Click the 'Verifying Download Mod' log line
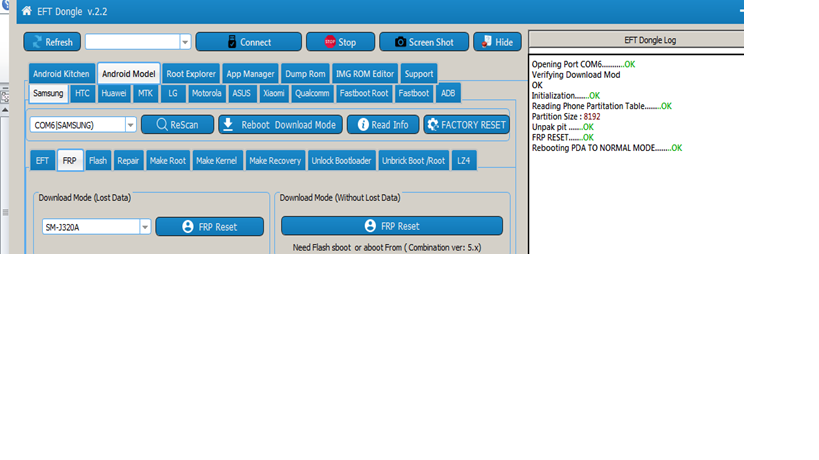The width and height of the screenshot is (819, 460). pos(576,75)
